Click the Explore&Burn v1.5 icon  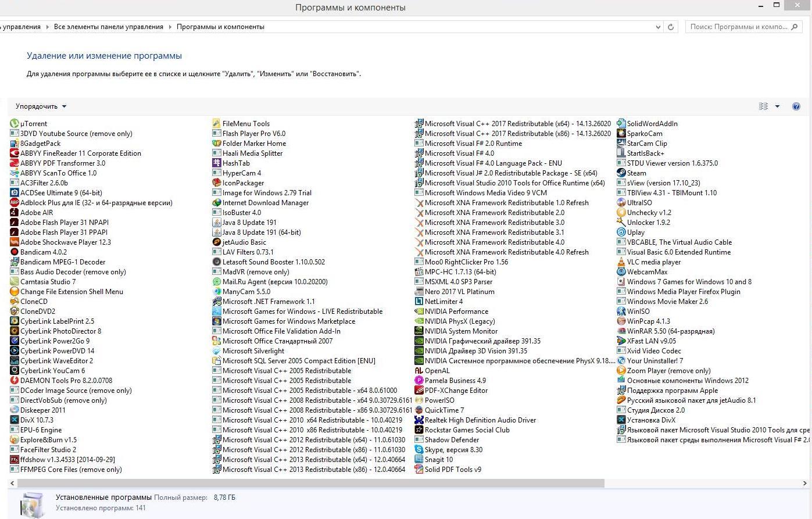point(15,439)
